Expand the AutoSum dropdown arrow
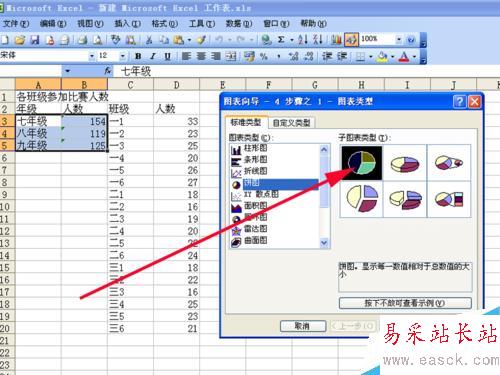This screenshot has height=375, width=500. (x=292, y=40)
